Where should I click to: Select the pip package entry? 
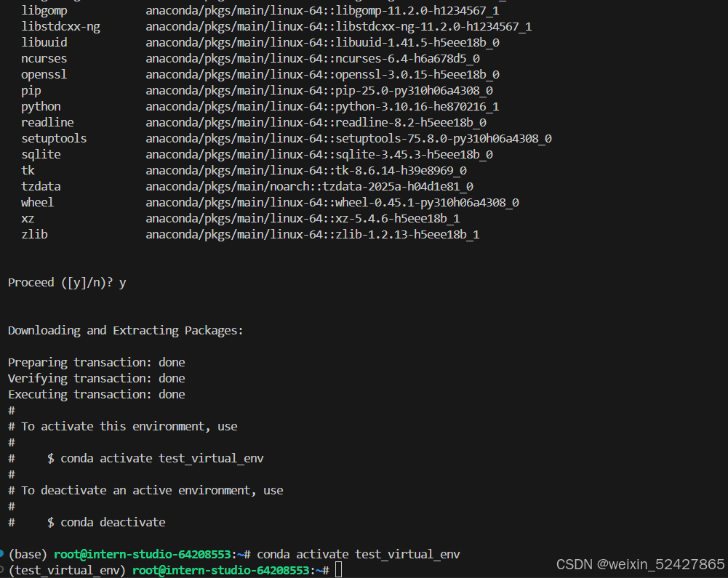(31, 90)
